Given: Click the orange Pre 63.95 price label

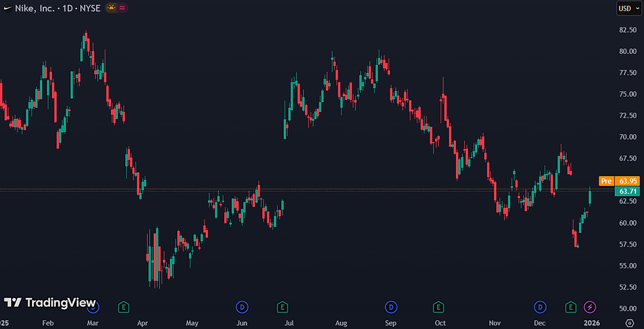Looking at the screenshot, I should (x=619, y=181).
